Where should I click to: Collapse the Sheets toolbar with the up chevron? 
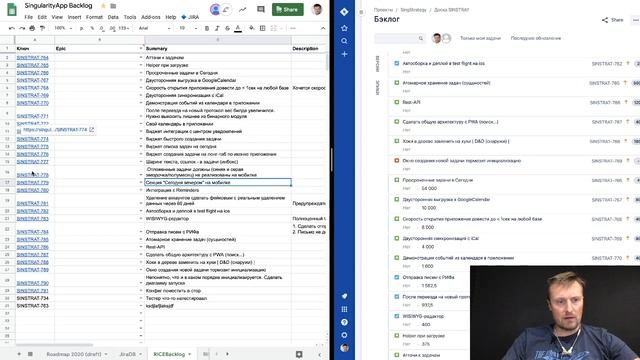click(323, 28)
